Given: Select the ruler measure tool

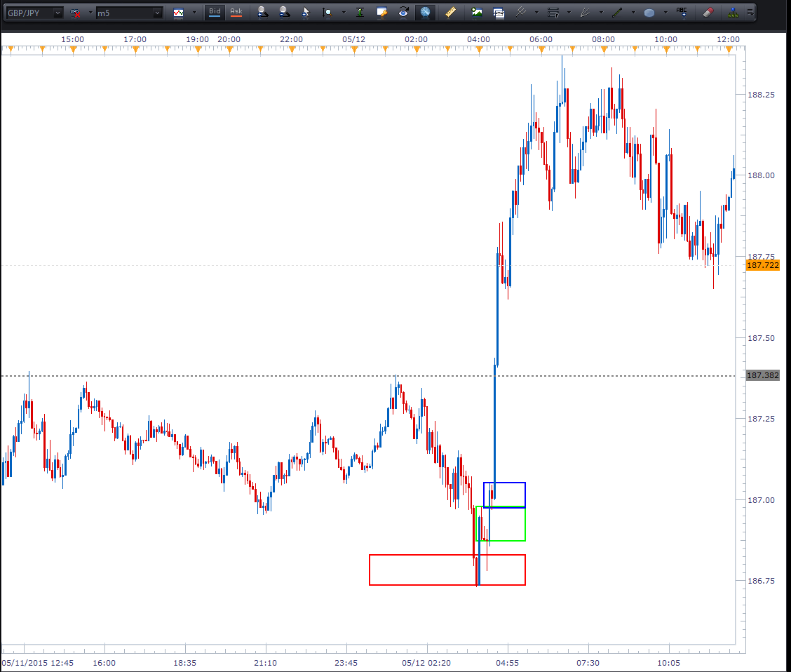Looking at the screenshot, I should point(451,12).
